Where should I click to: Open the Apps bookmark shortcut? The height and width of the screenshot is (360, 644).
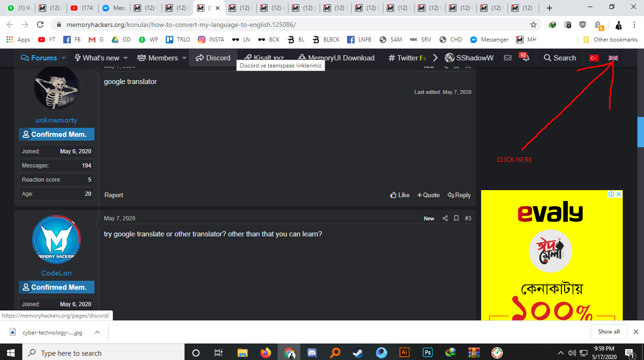(18, 40)
